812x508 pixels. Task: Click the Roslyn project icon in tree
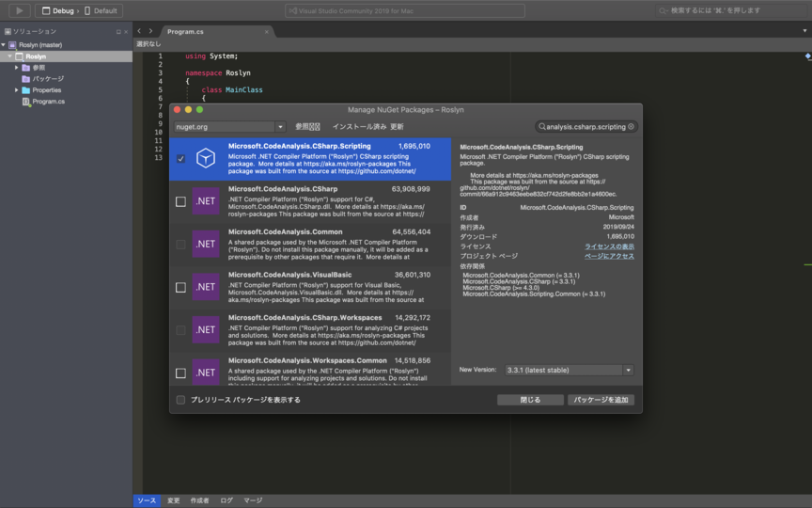tap(19, 56)
